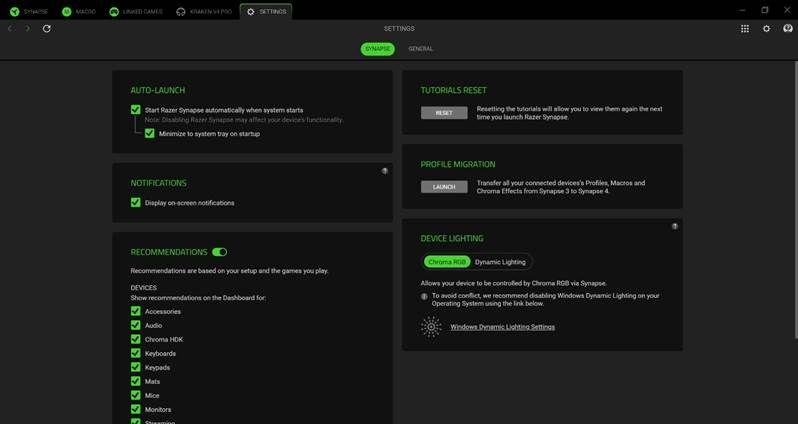Uncheck the Monitors checkbox
This screenshot has height=424, width=798.
pyautogui.click(x=135, y=409)
